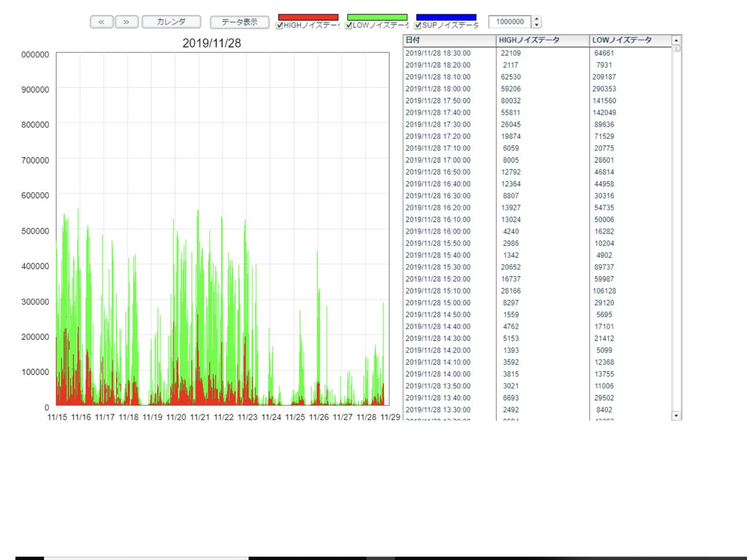This screenshot has width=747, height=560.
Task: Select row 2019/11/28 17:10:00
Action: click(537, 148)
